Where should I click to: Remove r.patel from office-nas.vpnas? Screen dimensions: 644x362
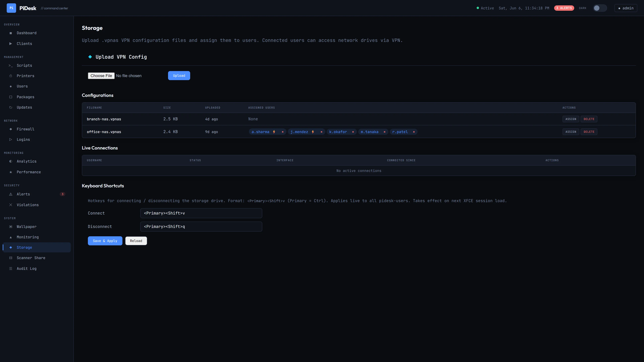tap(414, 132)
